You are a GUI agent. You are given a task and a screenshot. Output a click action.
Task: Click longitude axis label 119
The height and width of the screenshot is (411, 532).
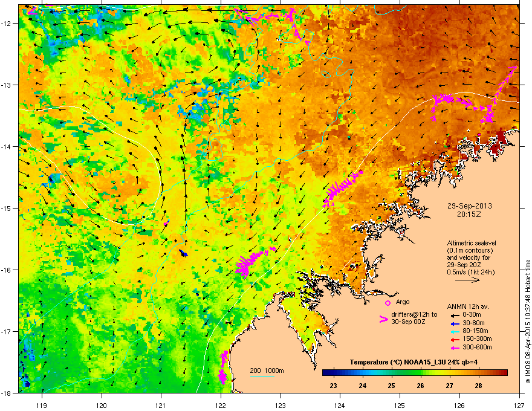point(42,405)
